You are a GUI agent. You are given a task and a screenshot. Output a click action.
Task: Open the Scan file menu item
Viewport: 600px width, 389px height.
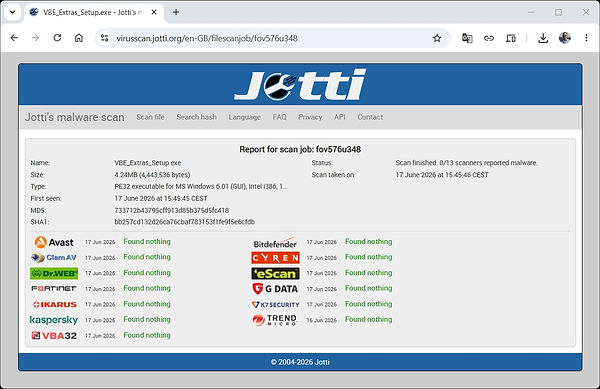point(150,117)
